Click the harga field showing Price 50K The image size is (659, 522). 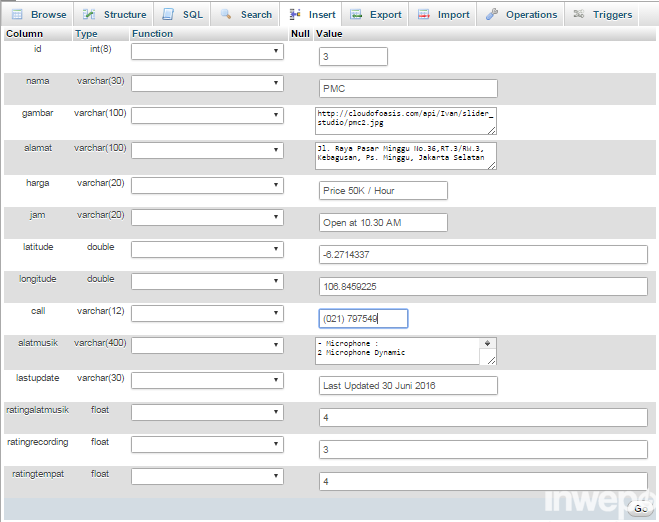[x=383, y=190]
